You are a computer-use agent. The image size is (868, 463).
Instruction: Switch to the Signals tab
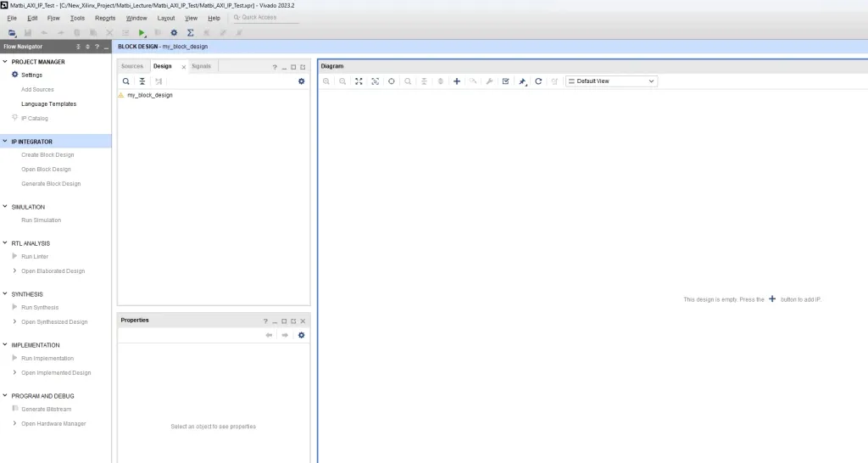tap(201, 66)
